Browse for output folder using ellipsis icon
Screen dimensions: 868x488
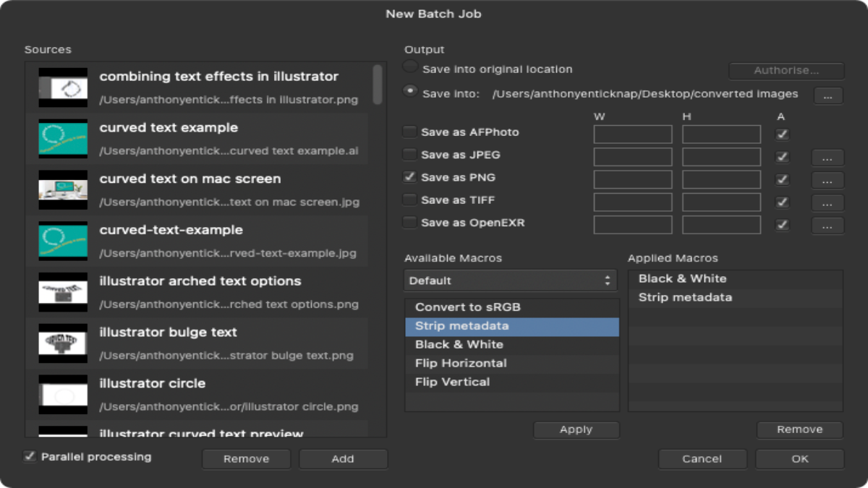coord(827,95)
